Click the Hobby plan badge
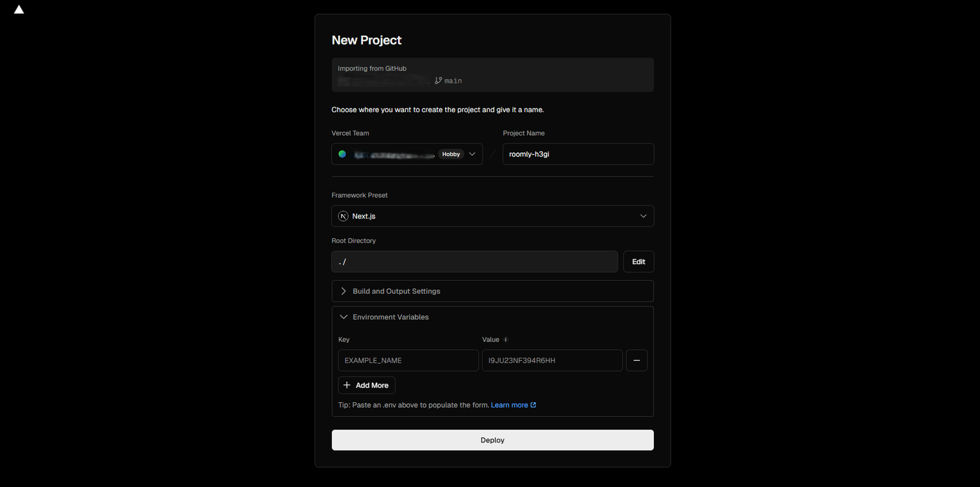 coord(451,154)
